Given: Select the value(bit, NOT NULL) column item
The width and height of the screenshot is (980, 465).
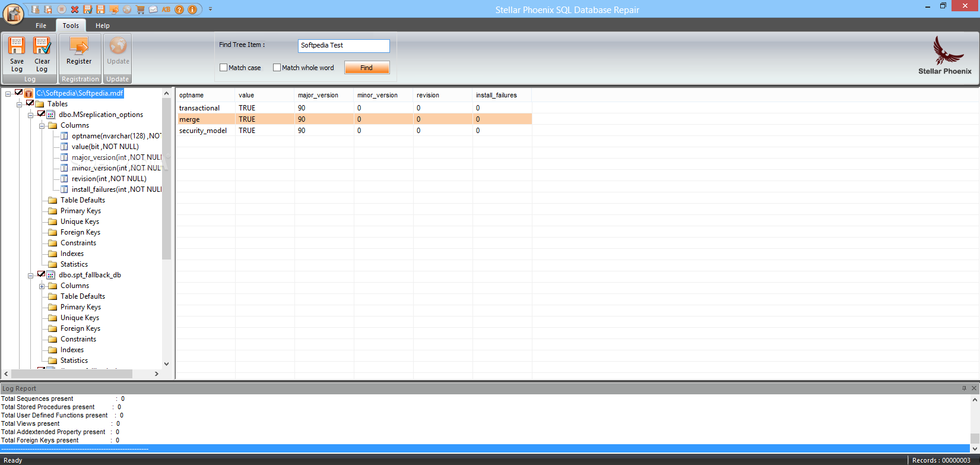Looking at the screenshot, I should coord(105,147).
